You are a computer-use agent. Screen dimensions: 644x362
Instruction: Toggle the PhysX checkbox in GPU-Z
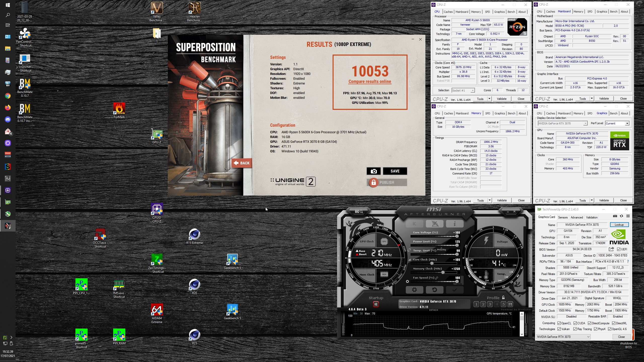(595, 329)
